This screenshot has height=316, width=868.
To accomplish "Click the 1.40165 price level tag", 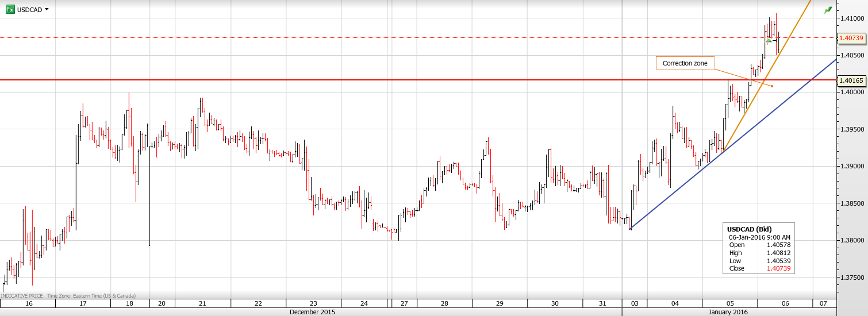I will pyautogui.click(x=851, y=80).
